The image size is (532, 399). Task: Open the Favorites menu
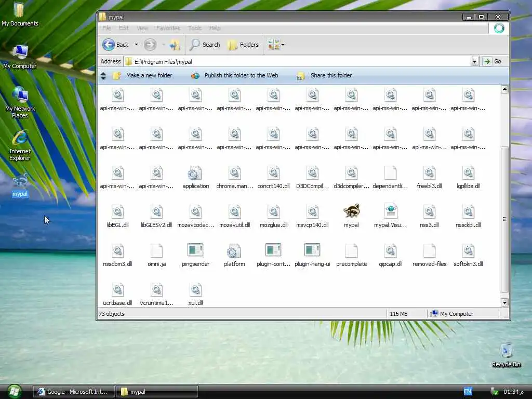click(168, 28)
